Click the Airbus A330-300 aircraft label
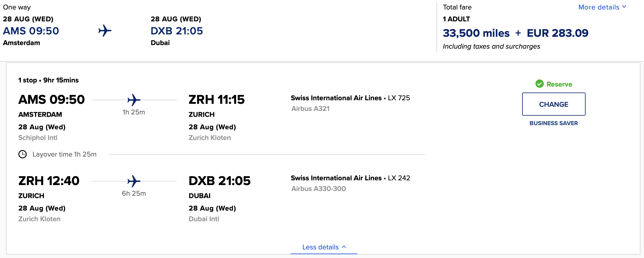Image resolution: width=644 pixels, height=258 pixels. (x=318, y=189)
